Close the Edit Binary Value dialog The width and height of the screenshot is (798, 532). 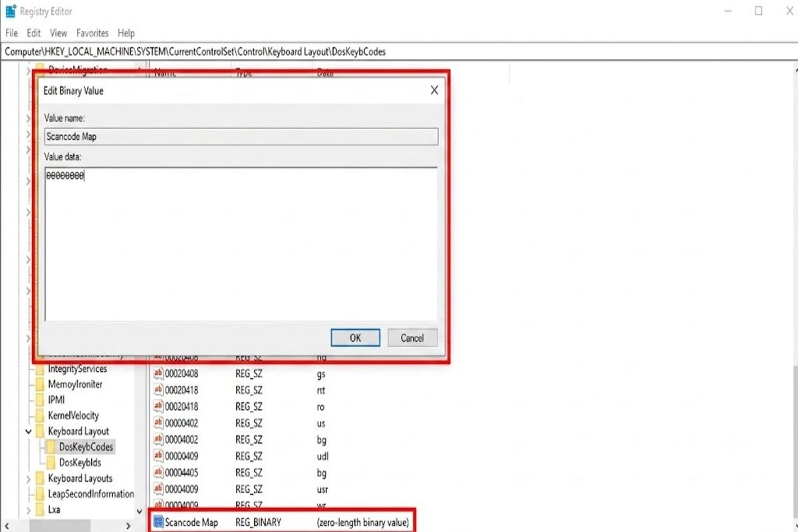(434, 90)
